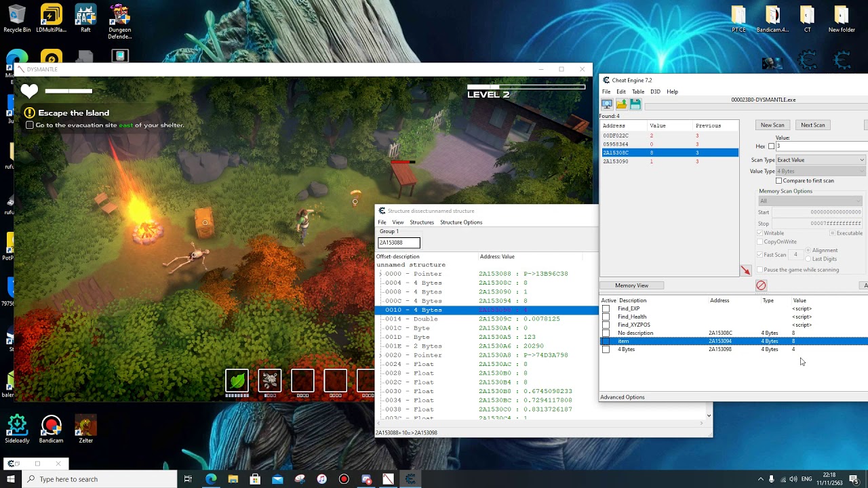Open the Value Type dropdown

(x=821, y=171)
